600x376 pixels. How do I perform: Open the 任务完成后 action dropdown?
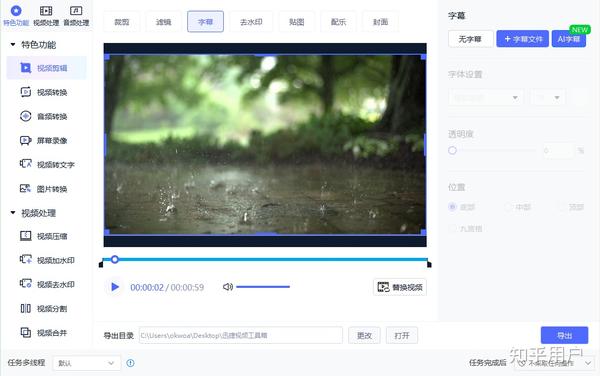click(x=553, y=363)
